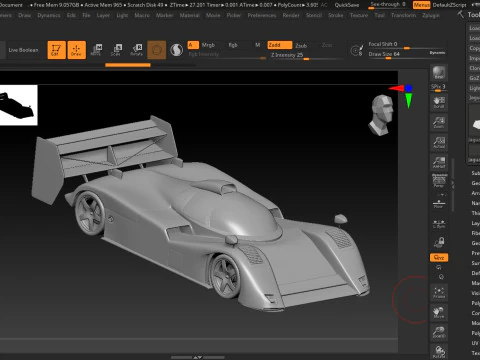Click the BPR render sphere button
Image resolution: width=480 pixels, height=360 pixels.
coord(439,73)
